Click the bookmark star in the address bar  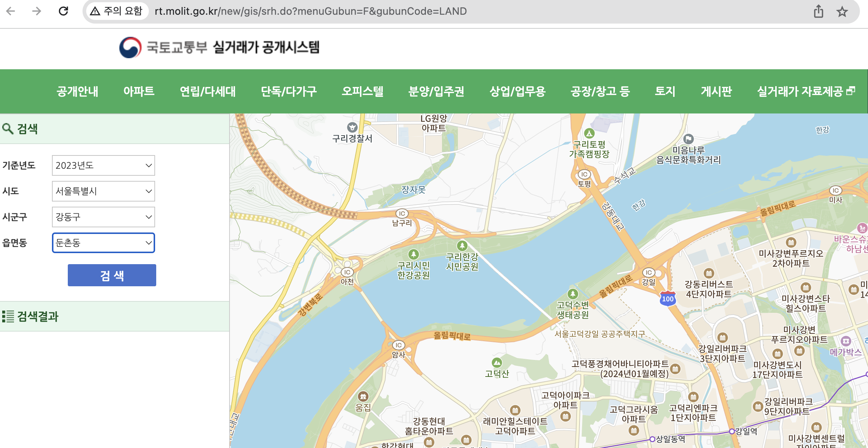point(842,11)
